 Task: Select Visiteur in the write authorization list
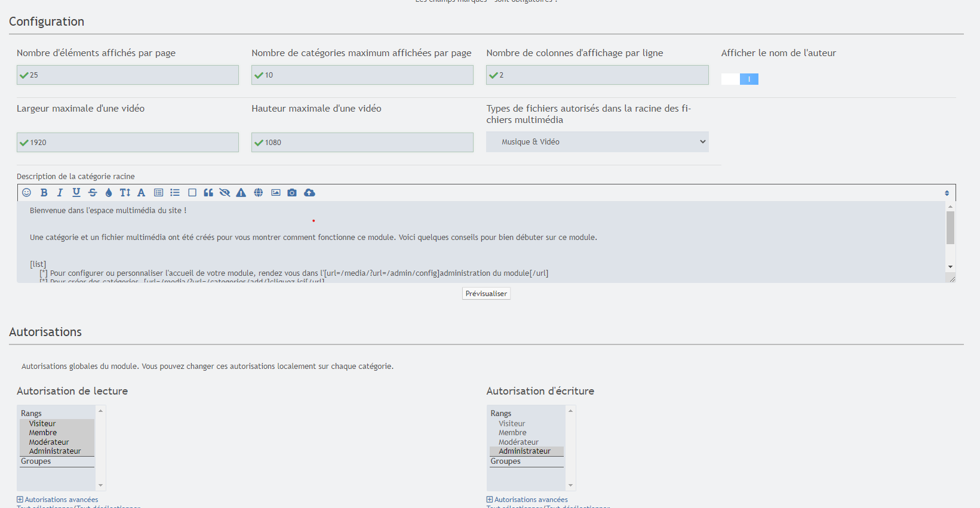pos(512,424)
